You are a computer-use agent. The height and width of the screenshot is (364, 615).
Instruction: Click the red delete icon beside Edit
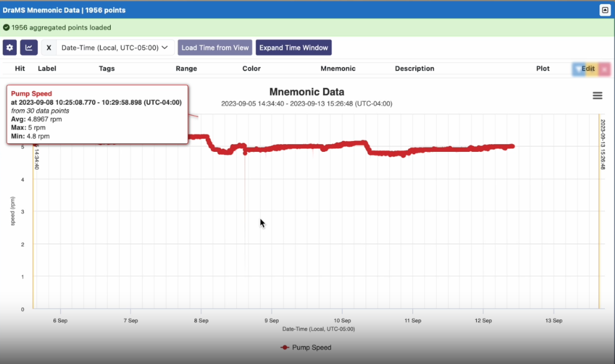[604, 69]
